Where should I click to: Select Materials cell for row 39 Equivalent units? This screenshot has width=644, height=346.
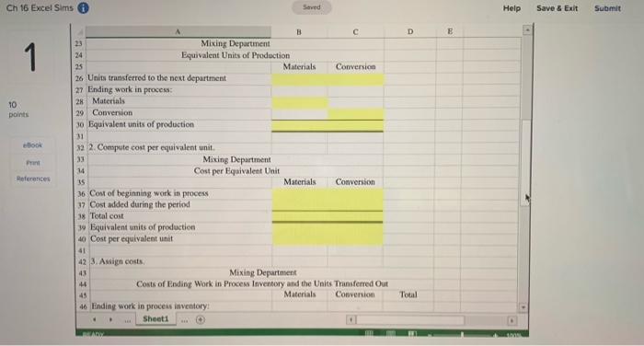300,227
